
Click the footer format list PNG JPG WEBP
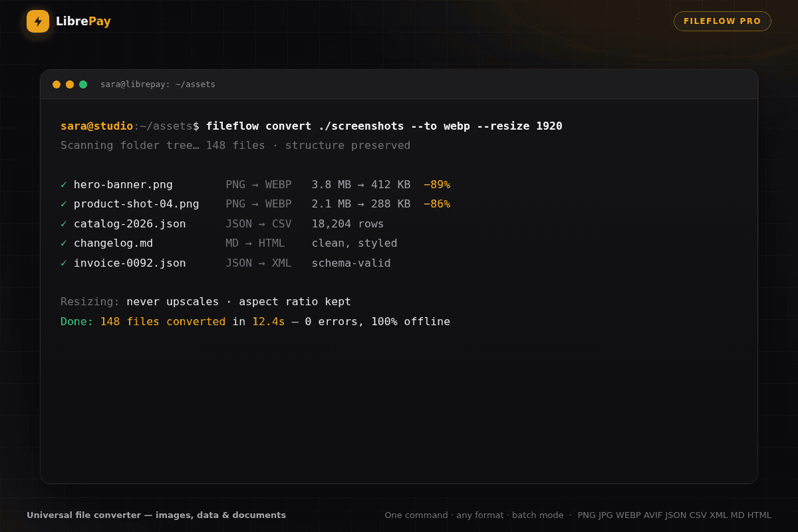tap(674, 515)
